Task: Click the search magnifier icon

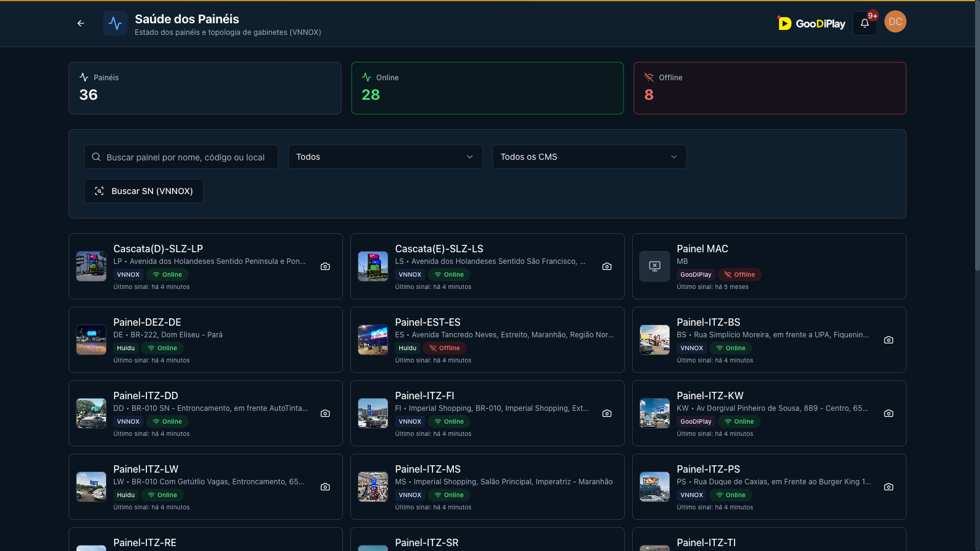Action: point(96,157)
